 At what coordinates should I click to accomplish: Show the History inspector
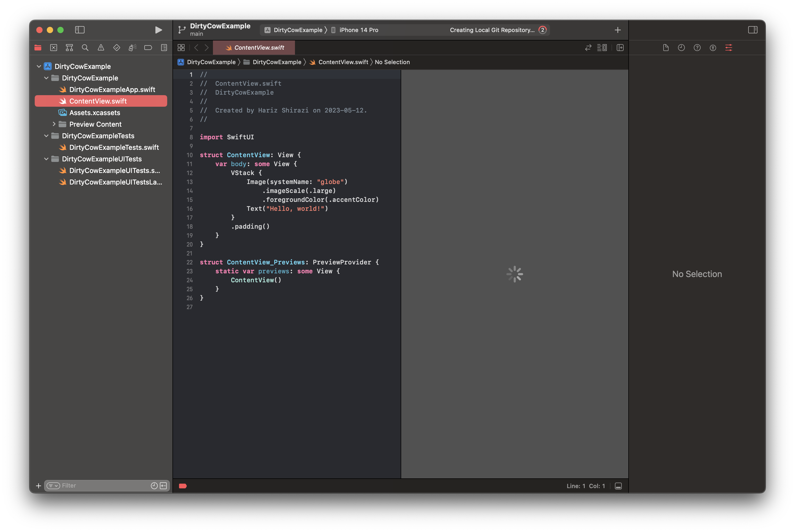(681, 48)
